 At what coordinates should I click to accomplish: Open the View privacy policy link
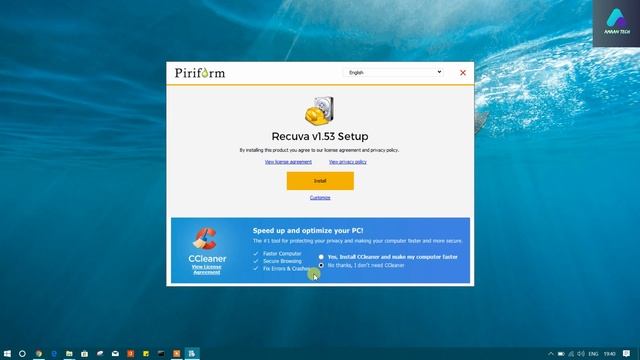(x=348, y=162)
